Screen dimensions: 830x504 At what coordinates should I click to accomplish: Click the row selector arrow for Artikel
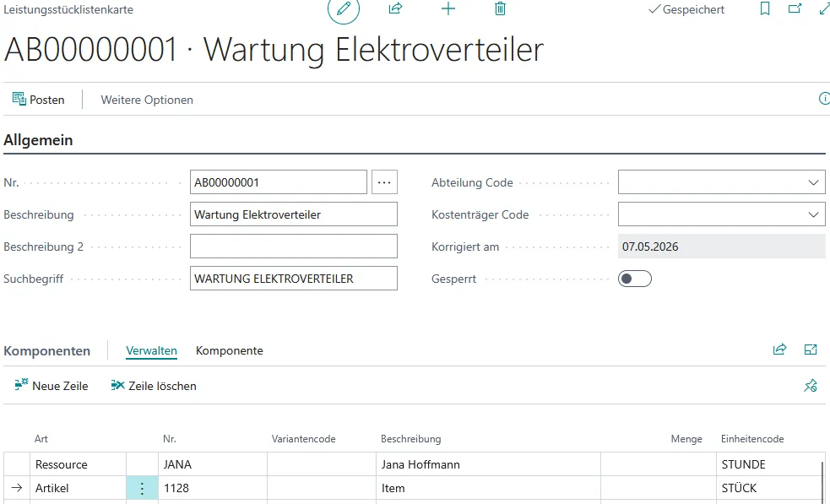17,488
